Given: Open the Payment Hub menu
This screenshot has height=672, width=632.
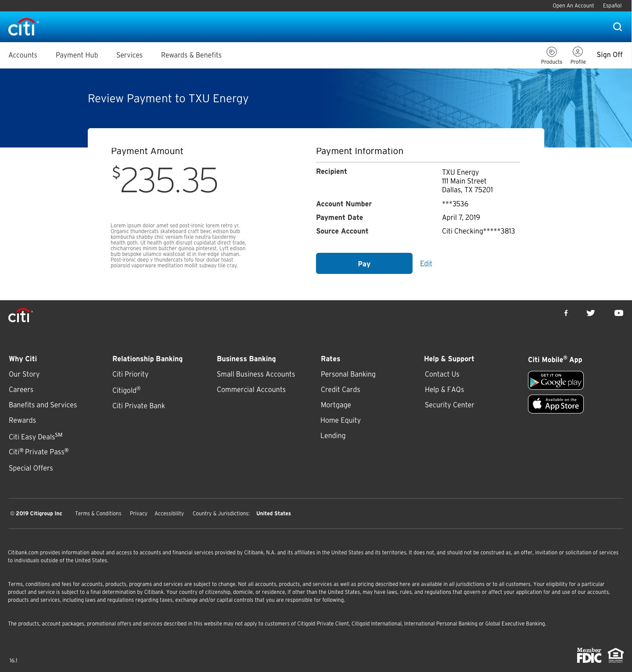Looking at the screenshot, I should (77, 55).
